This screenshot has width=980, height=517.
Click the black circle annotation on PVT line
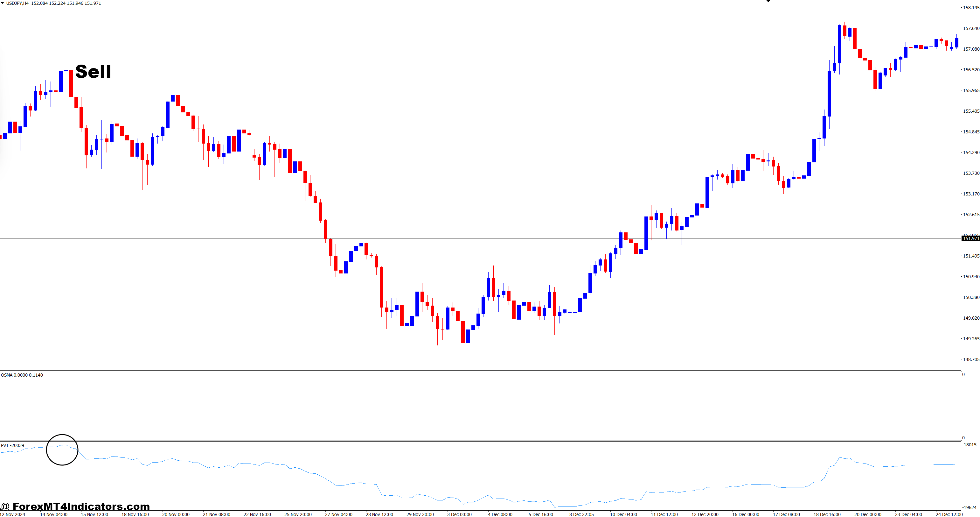point(62,450)
